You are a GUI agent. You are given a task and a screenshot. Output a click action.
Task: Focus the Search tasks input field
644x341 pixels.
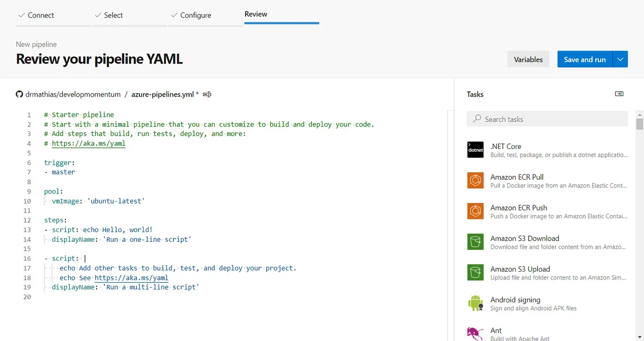[x=547, y=119]
